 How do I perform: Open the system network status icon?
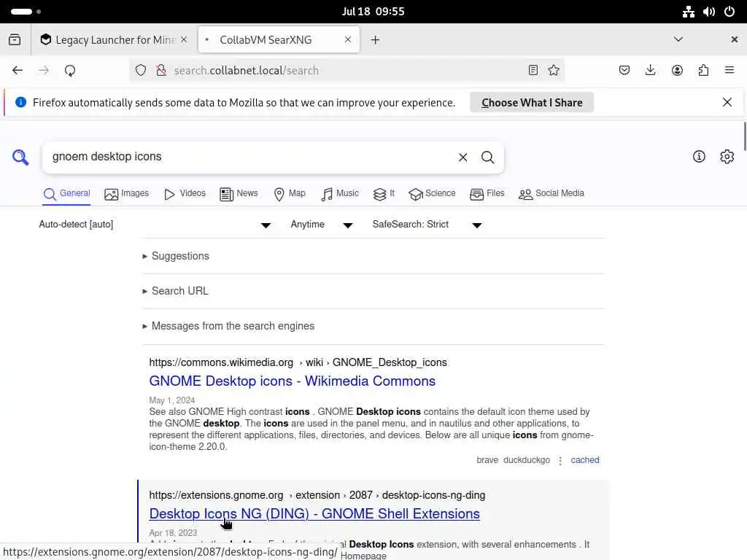689,12
